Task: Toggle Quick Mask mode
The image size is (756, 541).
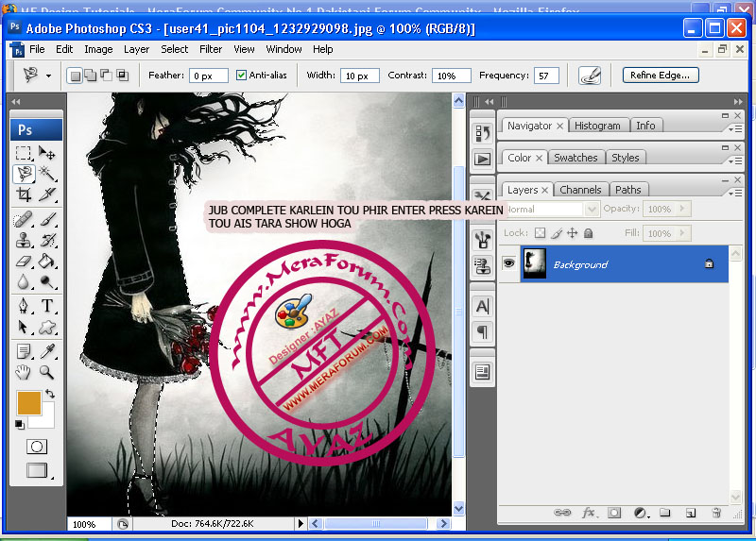Action: (37, 447)
